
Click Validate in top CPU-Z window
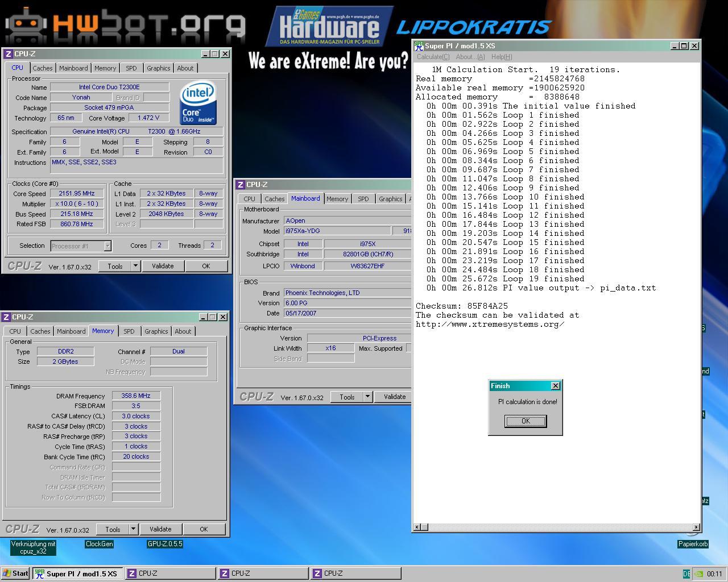163,266
